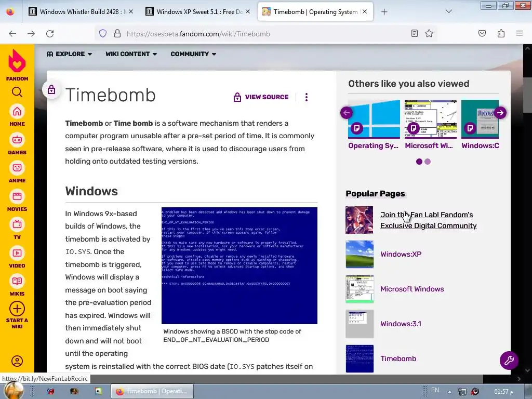The image size is (532, 399).
Task: Expand the COMMUNITY dropdown menu
Action: [x=193, y=54]
